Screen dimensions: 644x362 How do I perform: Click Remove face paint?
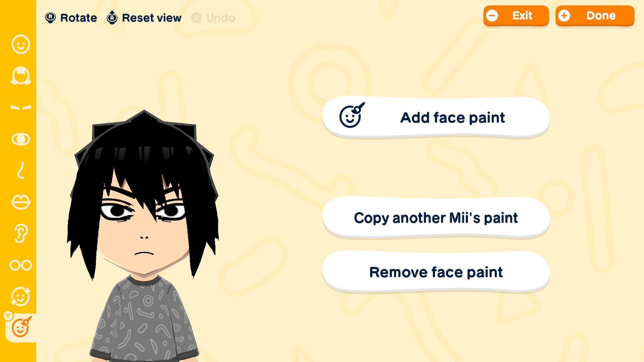click(x=436, y=272)
